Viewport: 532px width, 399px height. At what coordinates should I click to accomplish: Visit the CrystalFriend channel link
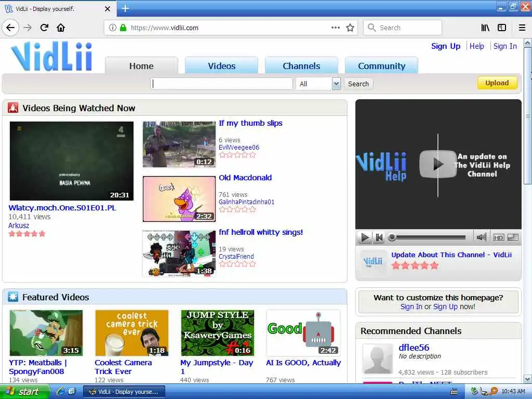tap(236, 257)
